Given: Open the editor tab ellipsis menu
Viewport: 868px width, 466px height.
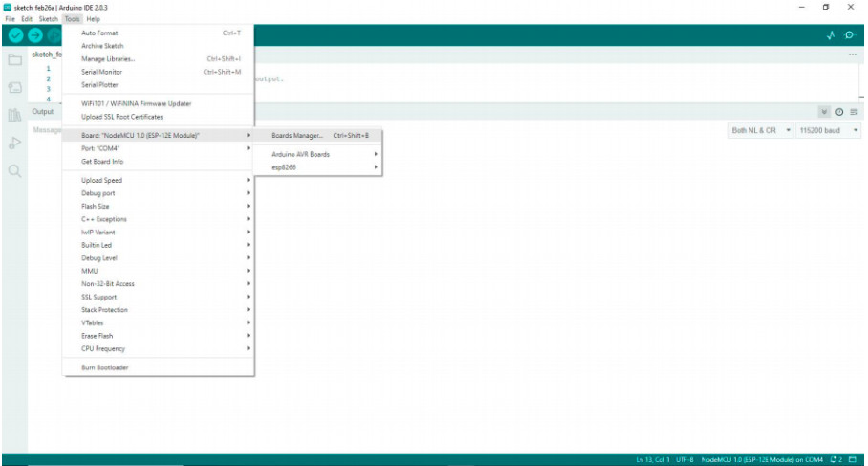Looking at the screenshot, I should tap(853, 55).
